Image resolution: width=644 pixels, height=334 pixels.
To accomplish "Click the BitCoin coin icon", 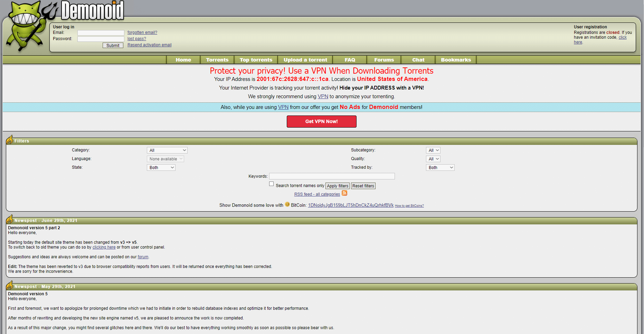I will coord(287,204).
